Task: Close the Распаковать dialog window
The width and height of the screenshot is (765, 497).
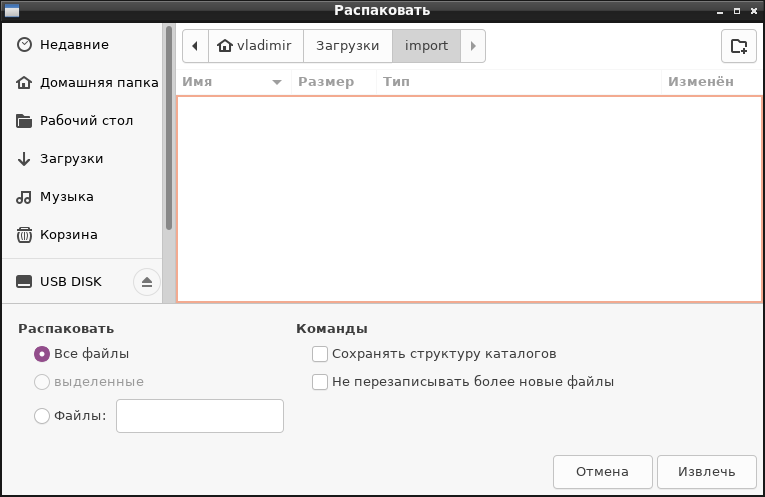Action: point(753,11)
